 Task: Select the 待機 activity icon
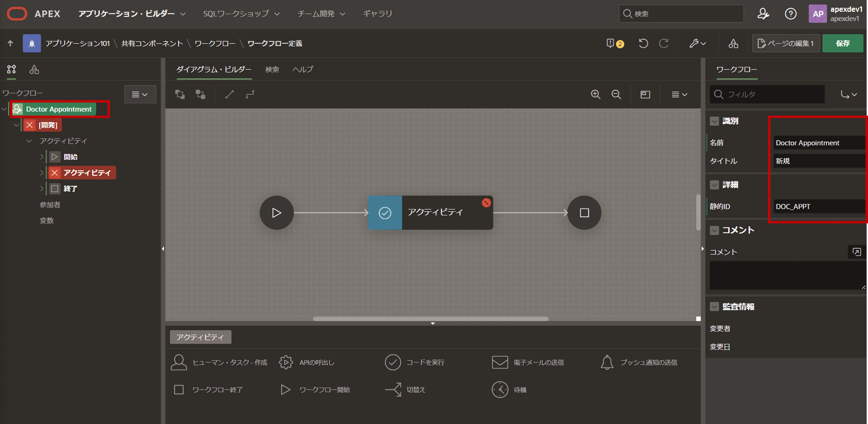point(501,390)
